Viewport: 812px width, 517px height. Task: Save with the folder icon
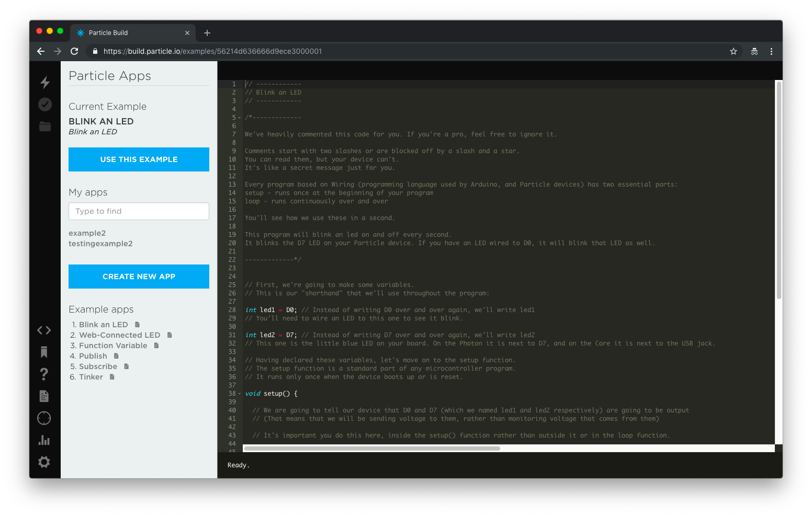pyautogui.click(x=45, y=127)
